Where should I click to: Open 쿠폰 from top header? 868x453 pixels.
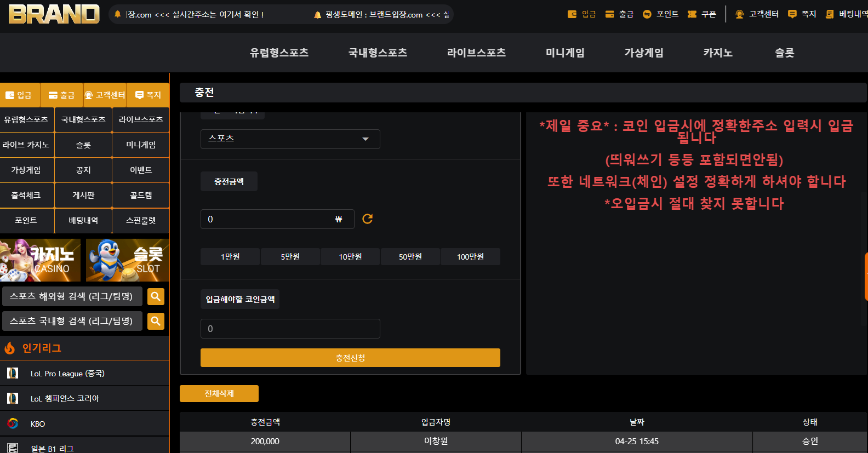[x=702, y=14]
